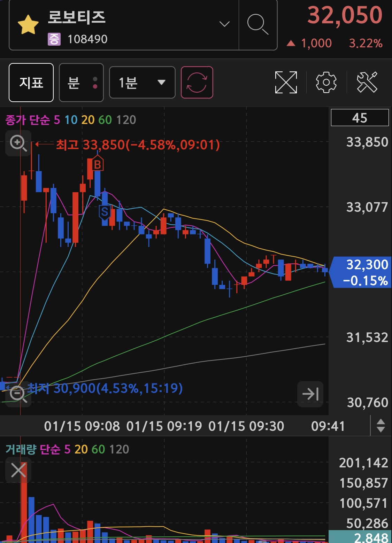Click the 32,050 current price
The height and width of the screenshot is (543, 392).
[x=345, y=15]
